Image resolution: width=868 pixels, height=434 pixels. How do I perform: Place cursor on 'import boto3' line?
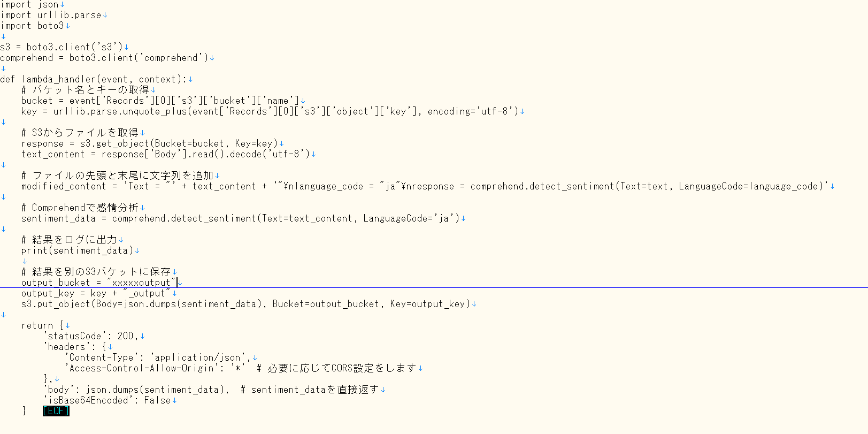[32, 26]
